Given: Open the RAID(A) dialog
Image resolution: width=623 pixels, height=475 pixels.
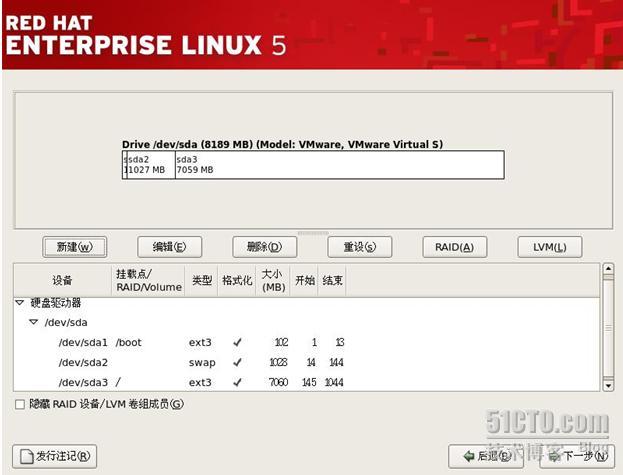Looking at the screenshot, I should click(x=455, y=247).
